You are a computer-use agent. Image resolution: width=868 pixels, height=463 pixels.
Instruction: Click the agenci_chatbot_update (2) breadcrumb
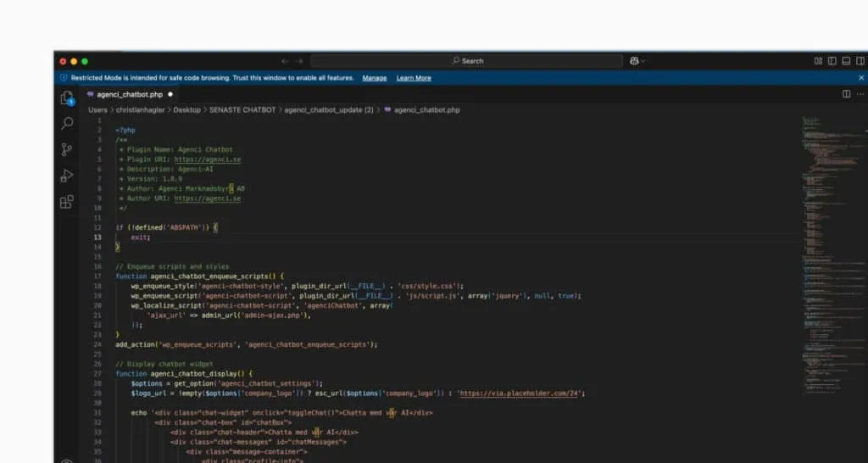329,110
